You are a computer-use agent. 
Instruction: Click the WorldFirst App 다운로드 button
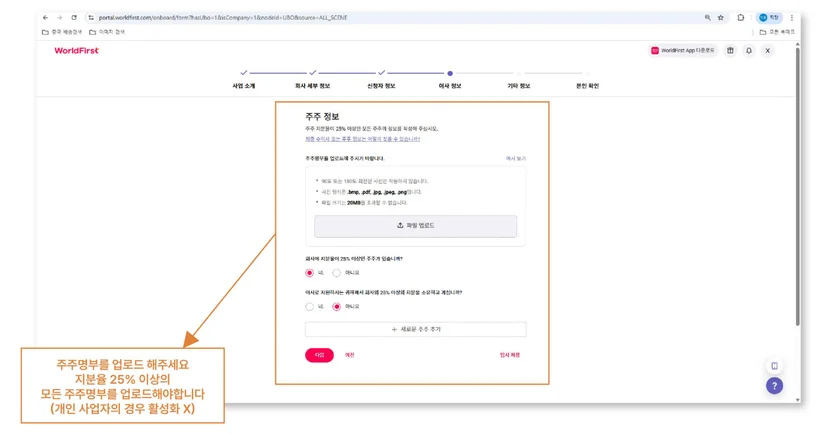[683, 51]
